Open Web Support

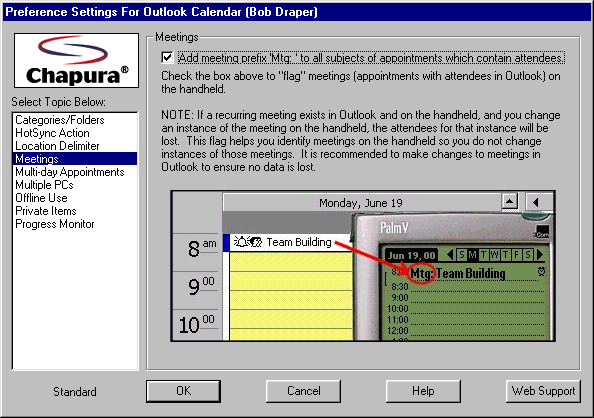pos(543,391)
